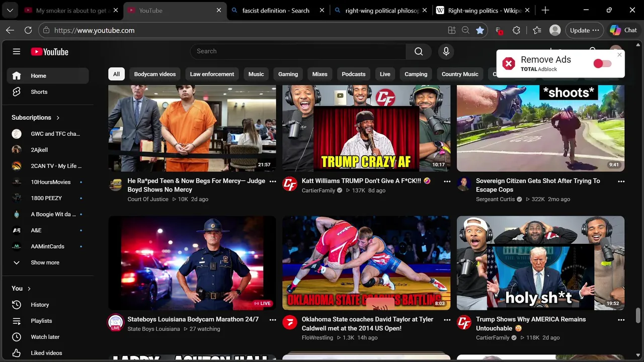
Task: Open more options for Judge Boyd video
Action: point(273,182)
